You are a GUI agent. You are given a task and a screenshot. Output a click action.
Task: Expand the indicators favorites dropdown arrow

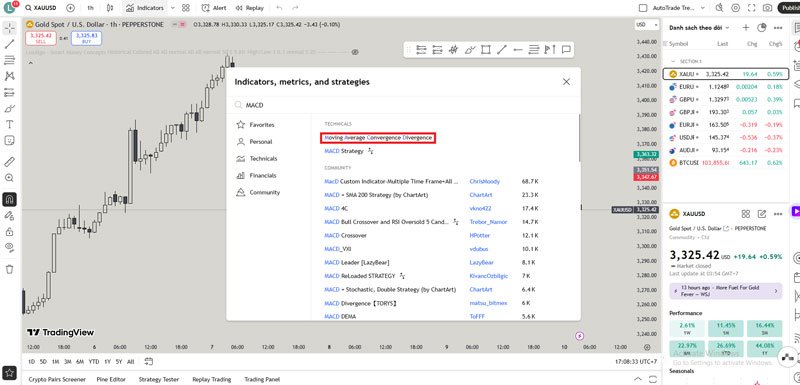point(172,8)
